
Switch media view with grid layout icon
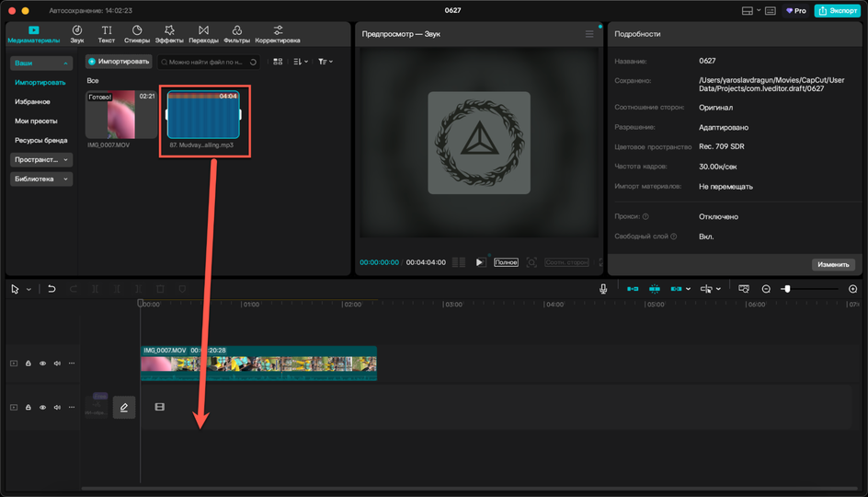click(x=279, y=62)
